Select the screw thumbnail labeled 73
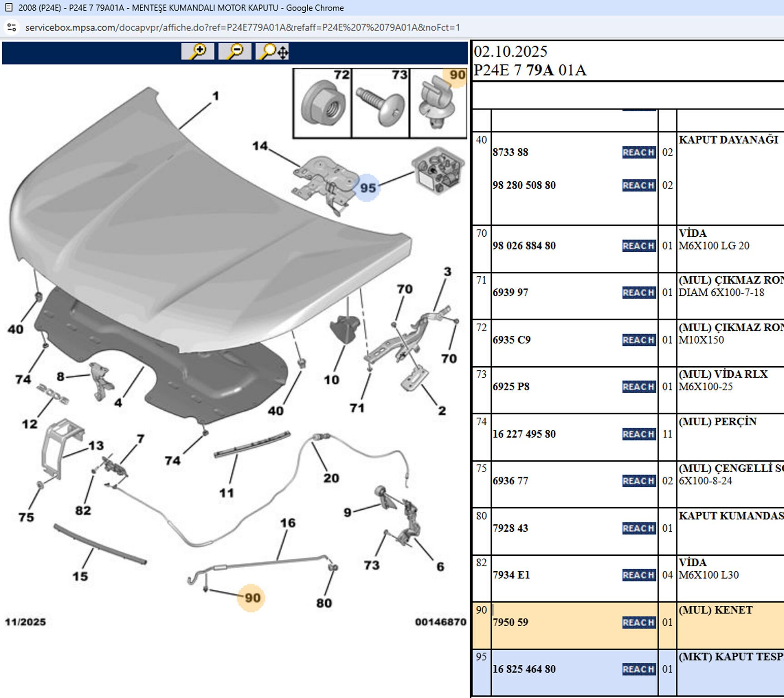This screenshot has width=784, height=698. [381, 104]
